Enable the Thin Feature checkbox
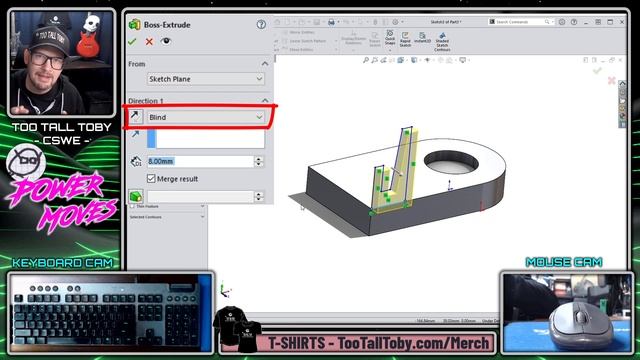The image size is (640, 360). coord(132,207)
